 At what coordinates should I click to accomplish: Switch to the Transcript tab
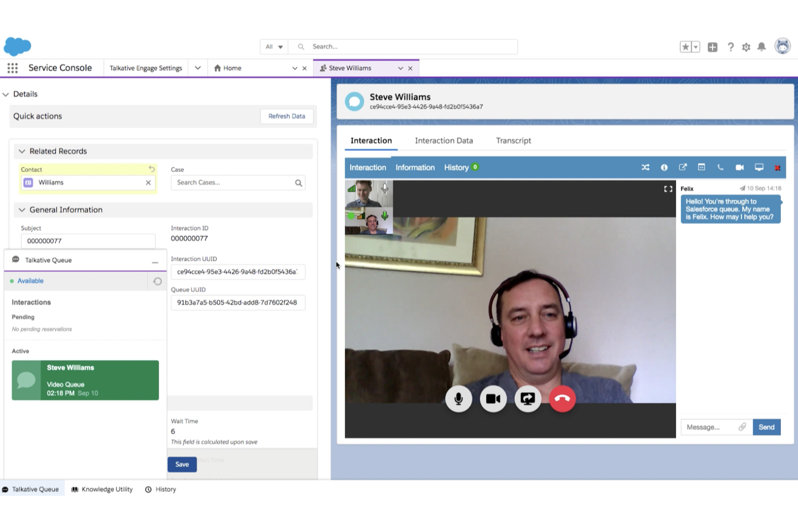(x=512, y=140)
